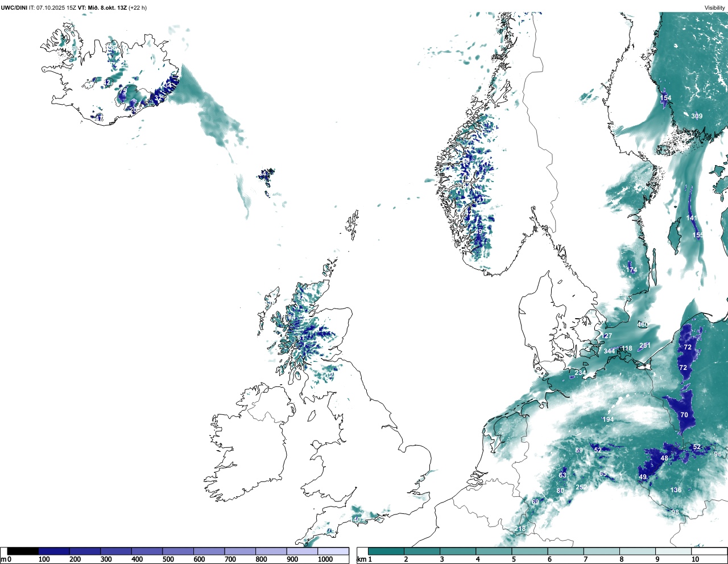Viewport: 728px width, 564px height.
Task: Click the '344' visibility value on the map
Action: tap(609, 351)
